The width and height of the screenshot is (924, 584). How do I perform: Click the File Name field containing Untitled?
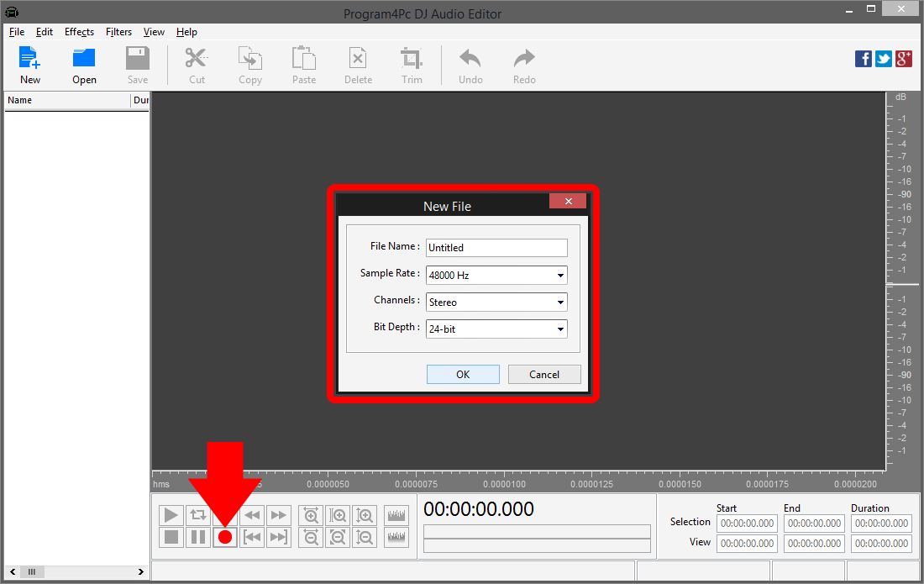click(x=496, y=247)
